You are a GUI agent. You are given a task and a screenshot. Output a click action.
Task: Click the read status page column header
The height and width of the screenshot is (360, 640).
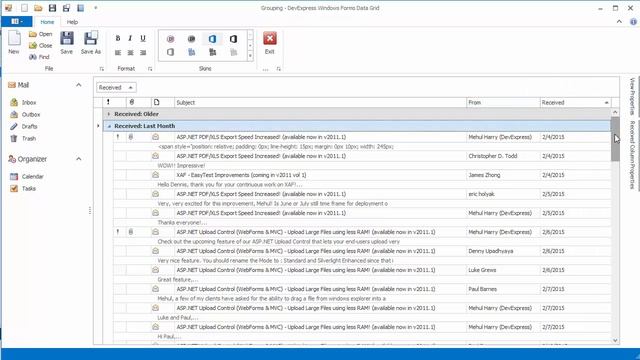[x=156, y=102]
